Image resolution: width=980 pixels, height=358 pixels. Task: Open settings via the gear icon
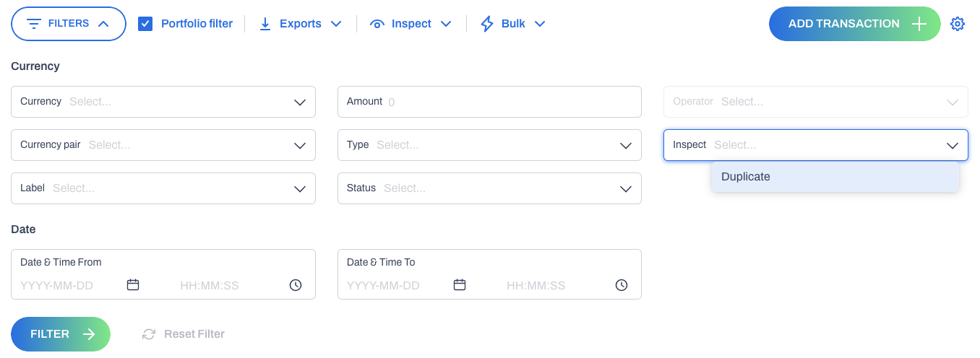pyautogui.click(x=958, y=24)
